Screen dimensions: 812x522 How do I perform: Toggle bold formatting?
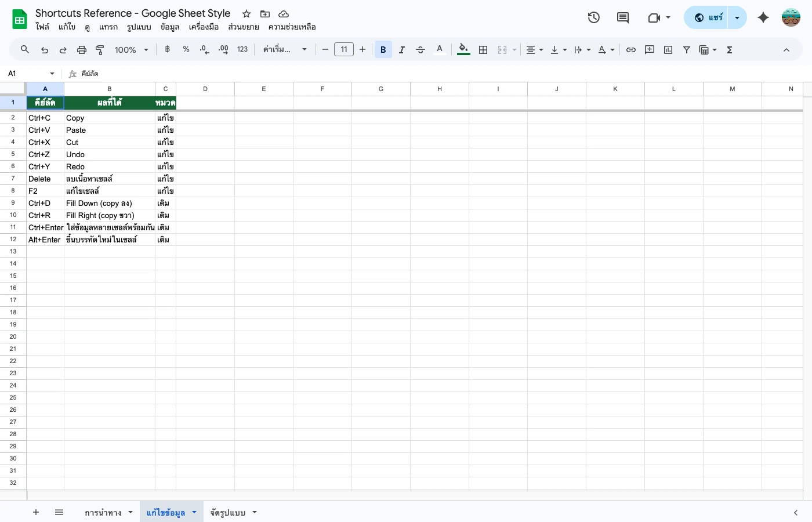(x=383, y=50)
